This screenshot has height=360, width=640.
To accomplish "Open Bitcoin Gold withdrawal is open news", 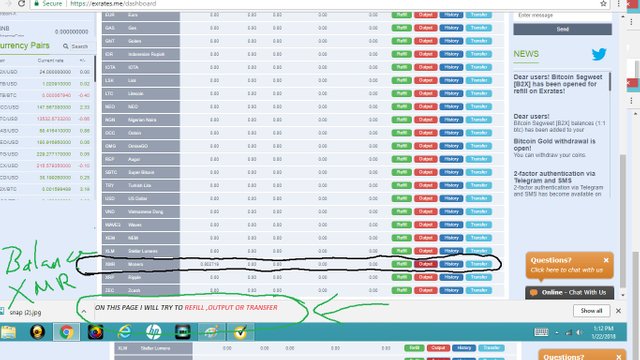I will (x=554, y=144).
